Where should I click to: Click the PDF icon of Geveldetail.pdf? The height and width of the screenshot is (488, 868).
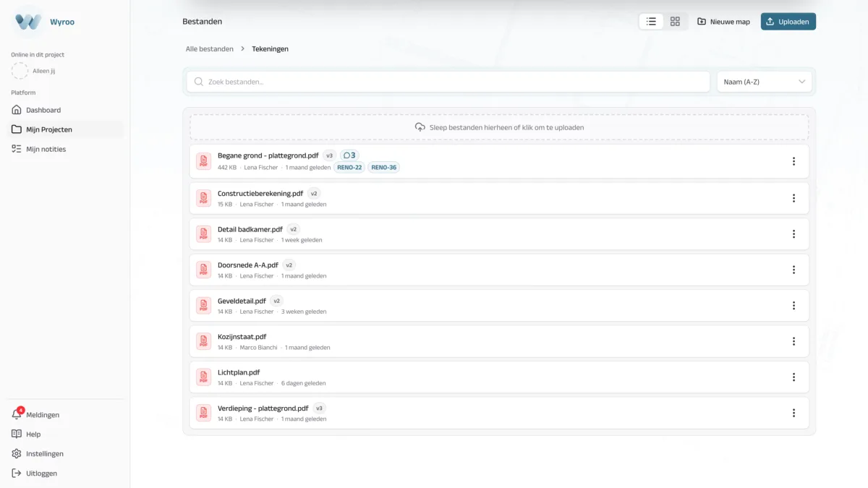[x=204, y=305]
